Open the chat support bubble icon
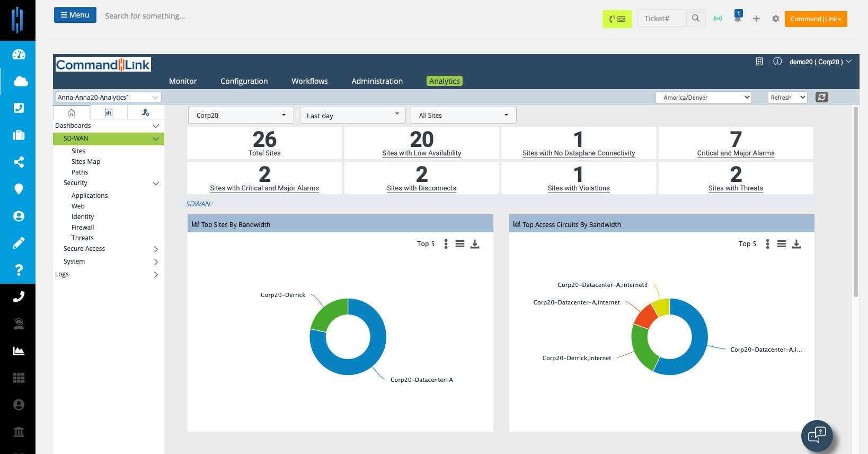 [817, 435]
